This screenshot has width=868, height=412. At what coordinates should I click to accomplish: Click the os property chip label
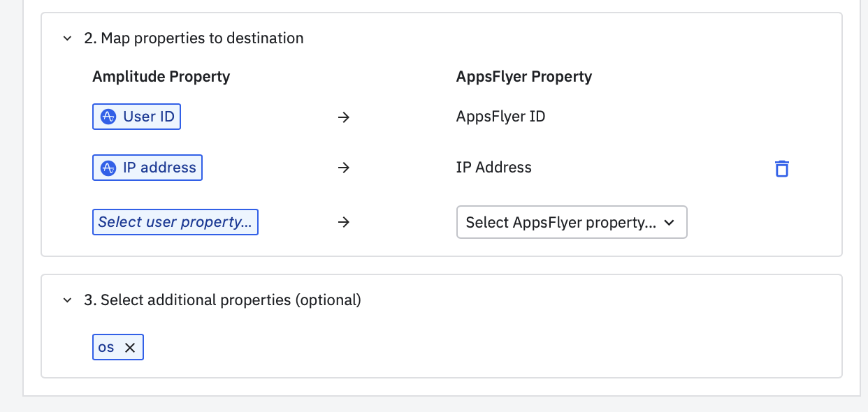coord(106,347)
